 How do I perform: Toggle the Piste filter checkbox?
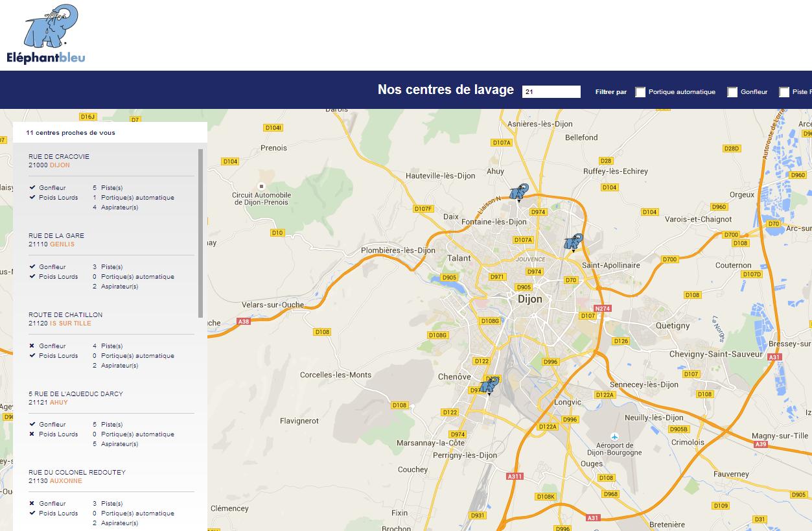tap(784, 92)
